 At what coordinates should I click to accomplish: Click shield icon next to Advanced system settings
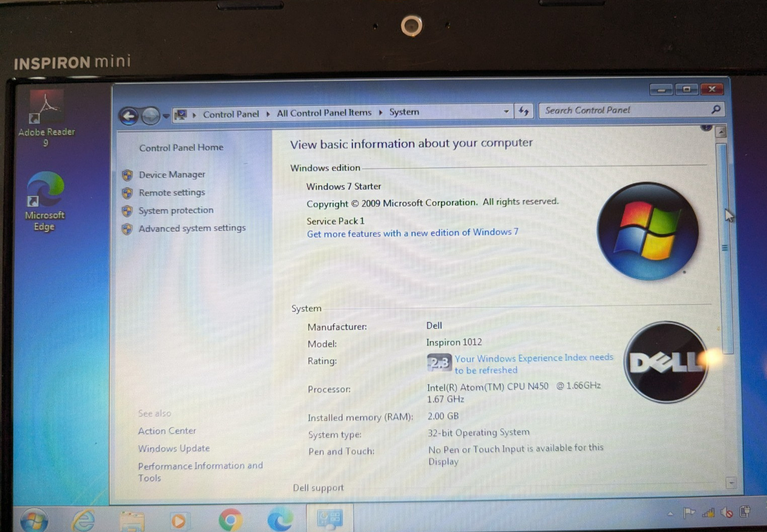tap(127, 229)
